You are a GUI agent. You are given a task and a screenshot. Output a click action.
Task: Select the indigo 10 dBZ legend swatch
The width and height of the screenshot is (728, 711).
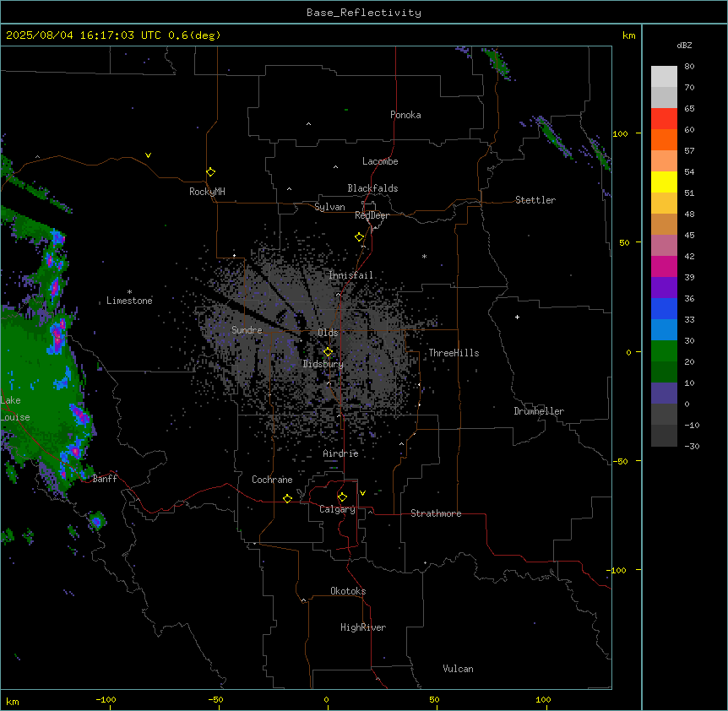click(x=664, y=393)
